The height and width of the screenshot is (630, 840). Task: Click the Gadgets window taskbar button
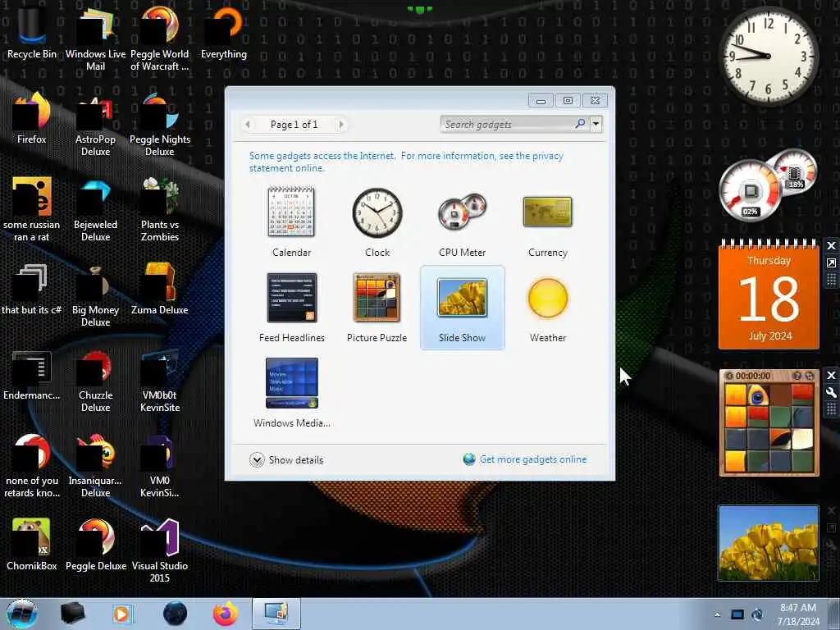pyautogui.click(x=276, y=614)
